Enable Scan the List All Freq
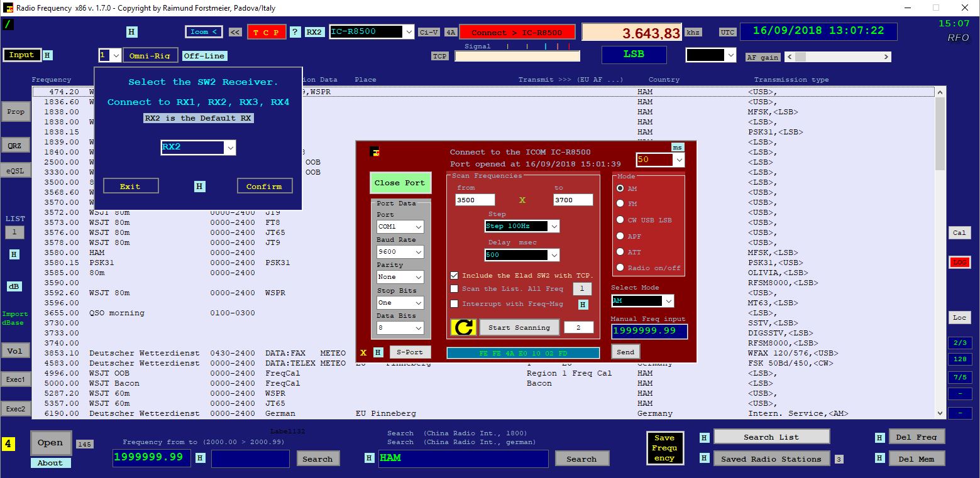The image size is (980, 478). pos(454,289)
